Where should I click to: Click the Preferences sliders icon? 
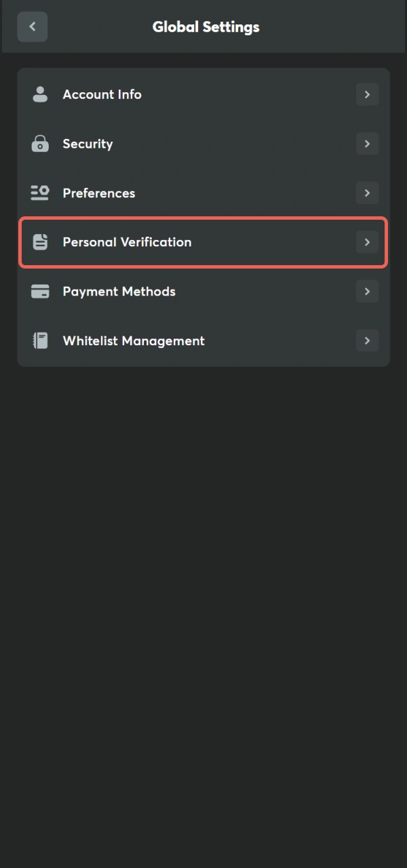(39, 193)
